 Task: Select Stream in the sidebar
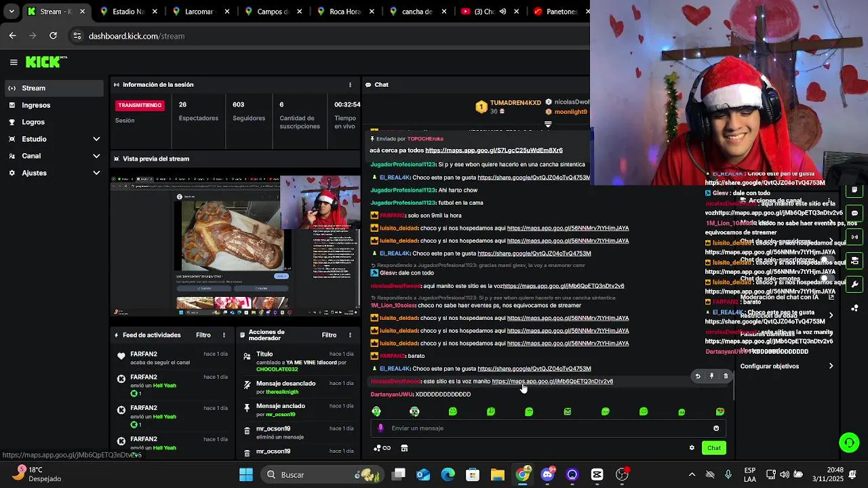pos(55,88)
